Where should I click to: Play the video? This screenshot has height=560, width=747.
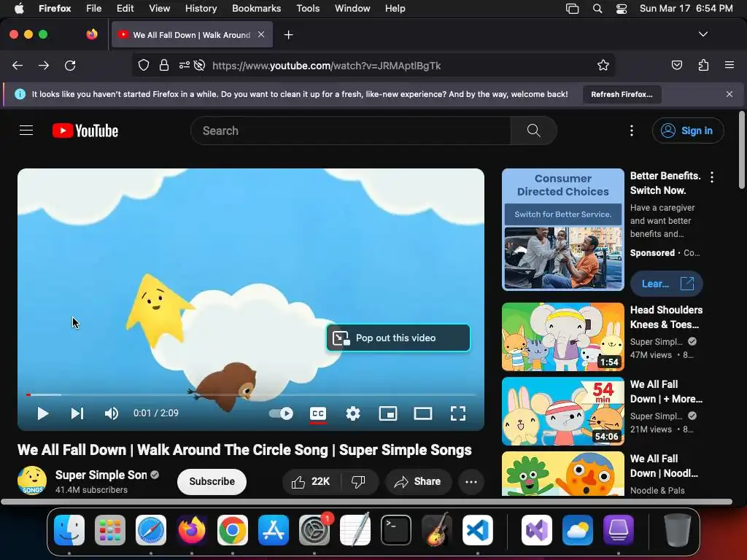[x=43, y=413]
